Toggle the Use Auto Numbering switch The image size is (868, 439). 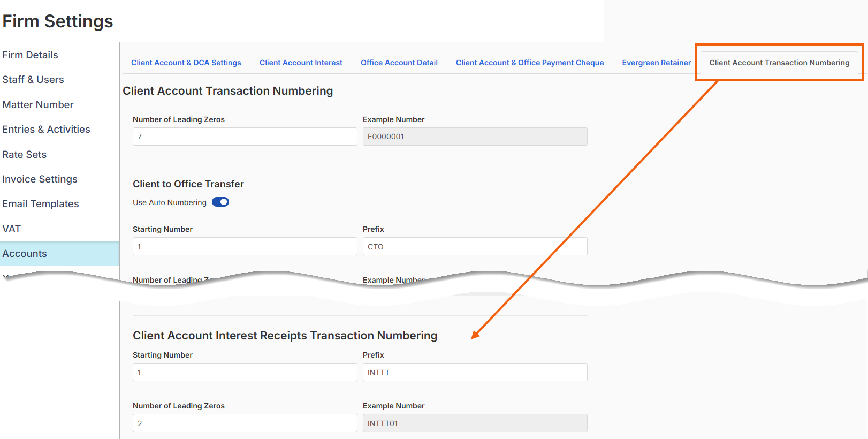[220, 202]
